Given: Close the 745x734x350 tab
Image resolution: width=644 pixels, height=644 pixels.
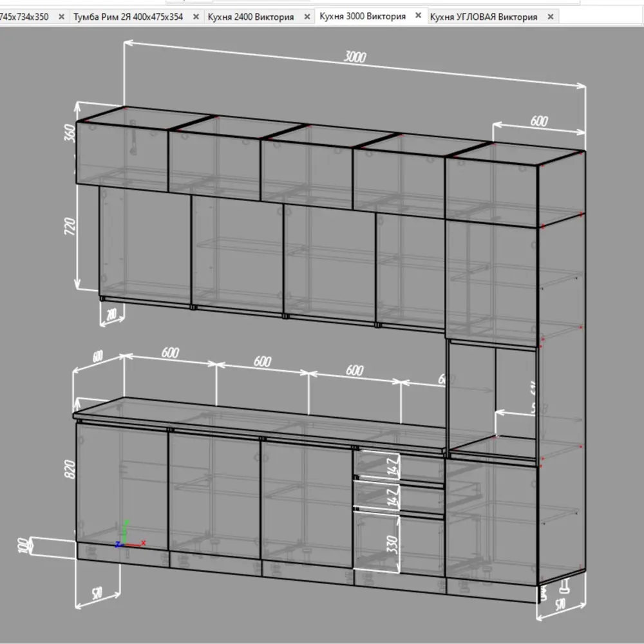Looking at the screenshot, I should [61, 17].
